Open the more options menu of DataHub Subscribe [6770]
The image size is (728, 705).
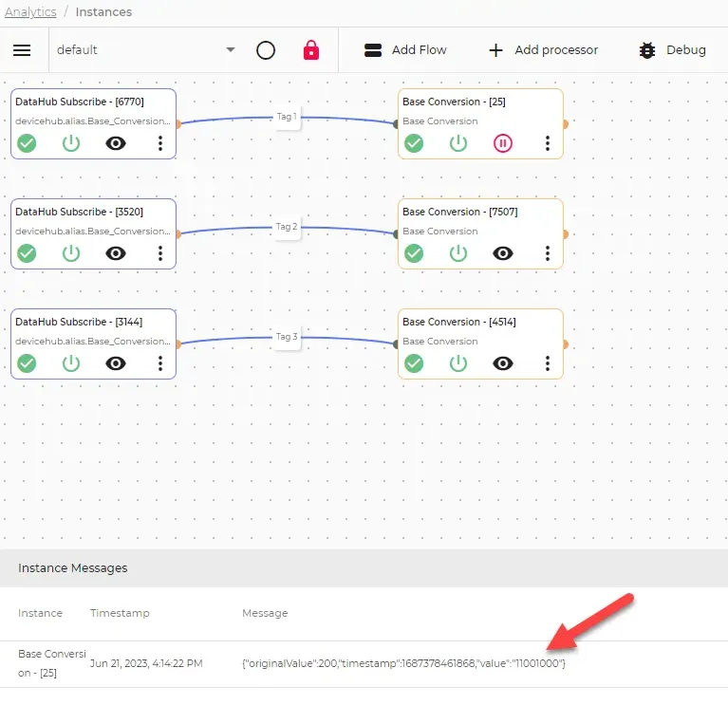(160, 143)
